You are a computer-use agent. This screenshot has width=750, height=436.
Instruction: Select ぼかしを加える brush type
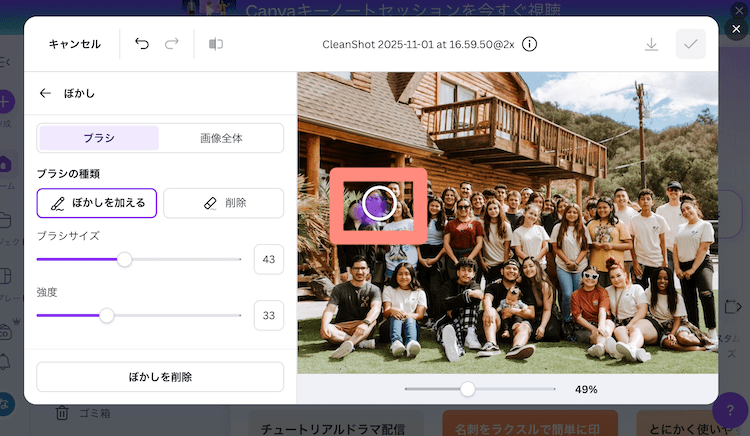pyautogui.click(x=97, y=203)
